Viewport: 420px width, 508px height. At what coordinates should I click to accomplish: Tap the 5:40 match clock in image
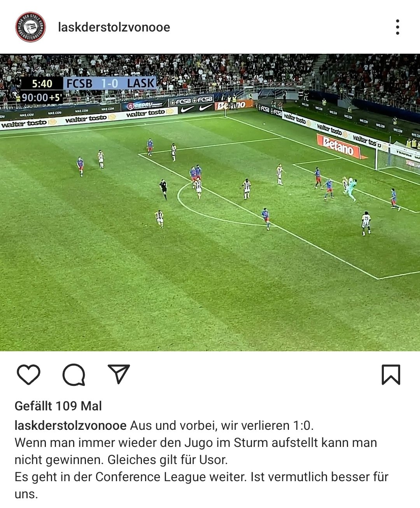(x=42, y=84)
